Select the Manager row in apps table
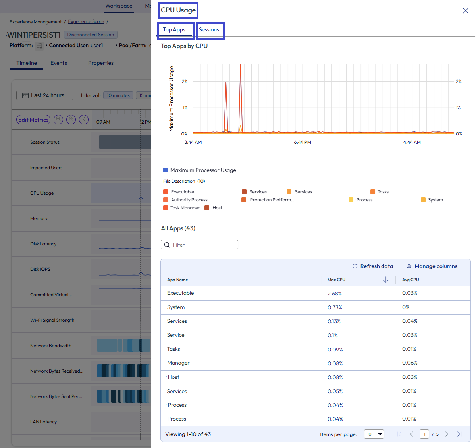Image resolution: width=476 pixels, height=448 pixels. (315, 363)
